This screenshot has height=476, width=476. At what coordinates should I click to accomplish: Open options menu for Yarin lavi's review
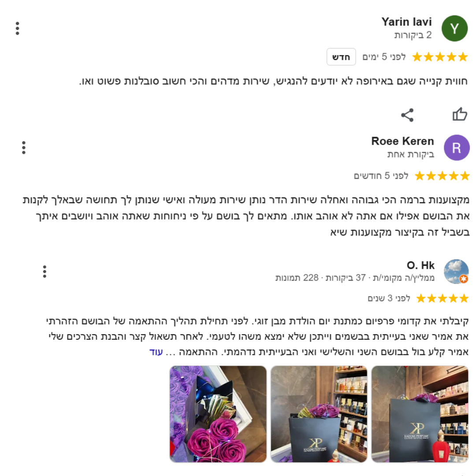click(x=18, y=28)
